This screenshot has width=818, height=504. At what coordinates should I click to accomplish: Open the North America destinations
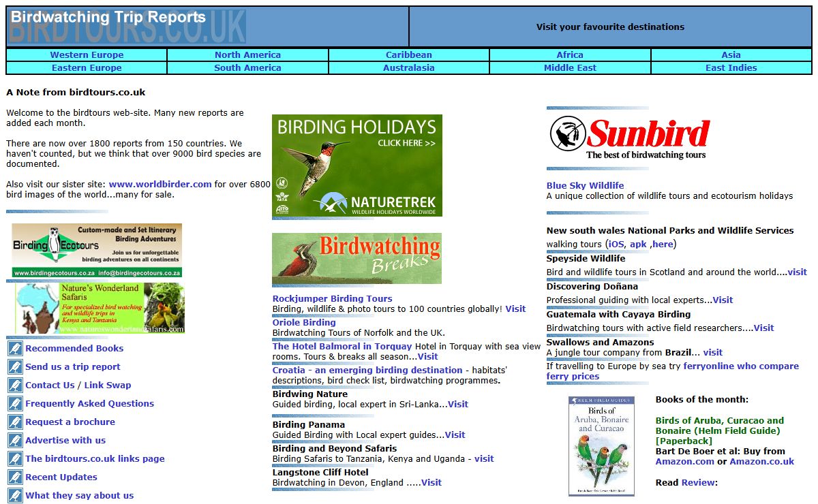(x=247, y=55)
